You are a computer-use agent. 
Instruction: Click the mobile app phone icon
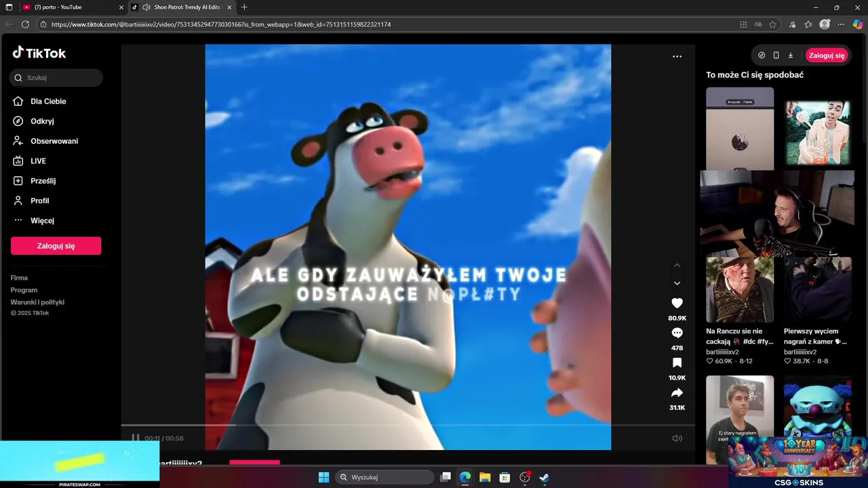[x=776, y=56]
